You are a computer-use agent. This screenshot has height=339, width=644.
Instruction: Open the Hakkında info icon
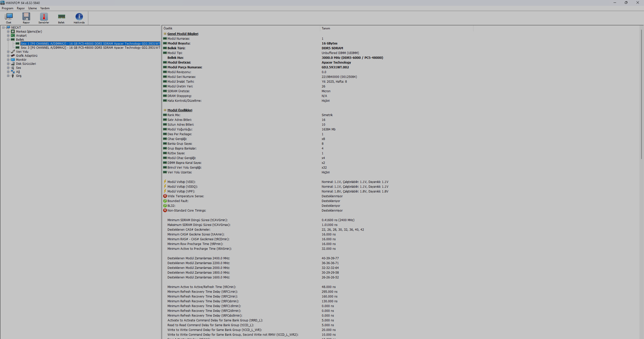(79, 17)
